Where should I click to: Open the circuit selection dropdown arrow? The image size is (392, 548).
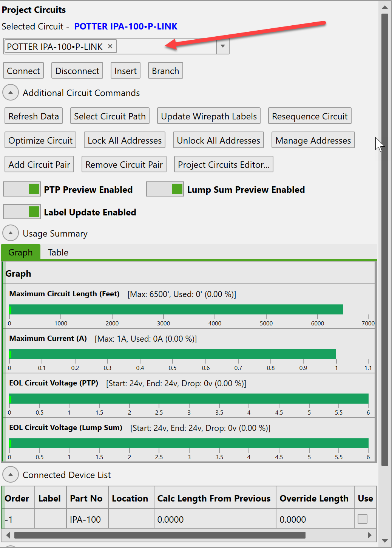pyautogui.click(x=222, y=46)
